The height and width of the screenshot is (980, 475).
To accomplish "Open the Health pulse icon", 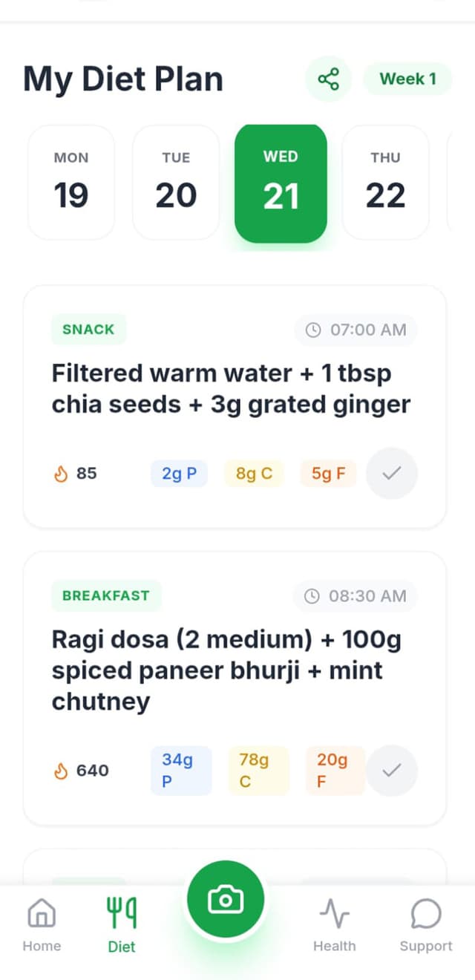I will coord(334,913).
